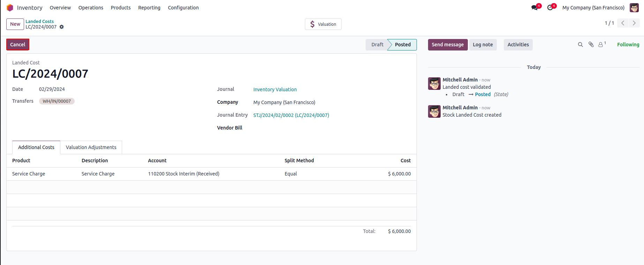
Task: Expand the Configuration menu
Action: 183,8
